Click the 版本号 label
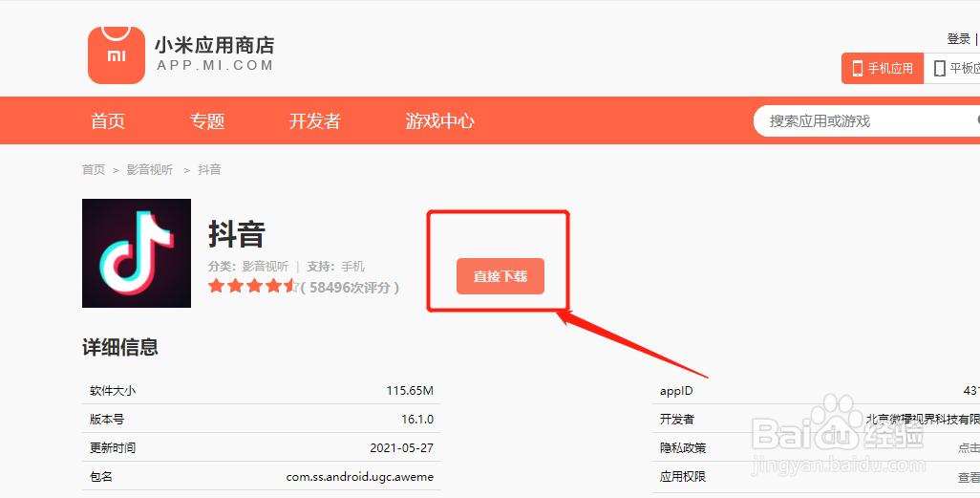The image size is (980, 498). [x=107, y=420]
